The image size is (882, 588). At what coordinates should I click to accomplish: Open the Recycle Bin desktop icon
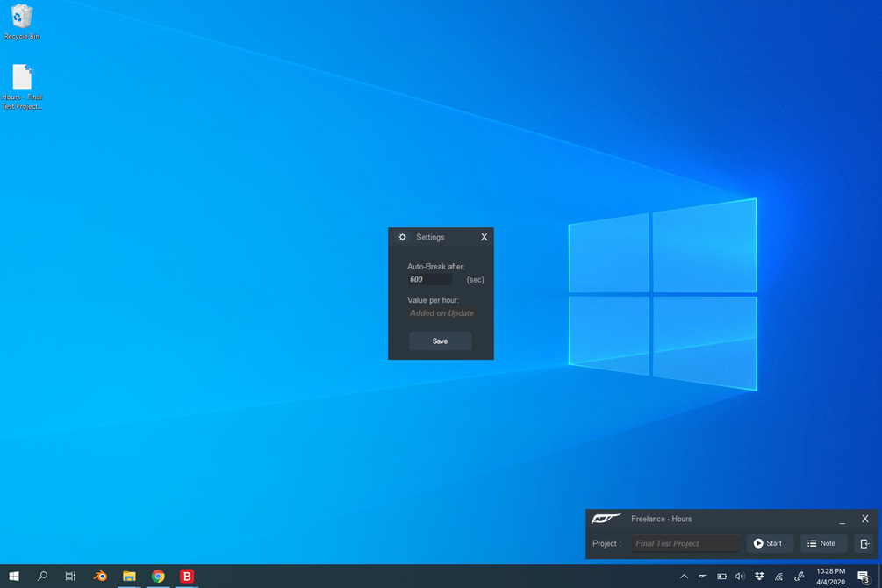coord(22,22)
